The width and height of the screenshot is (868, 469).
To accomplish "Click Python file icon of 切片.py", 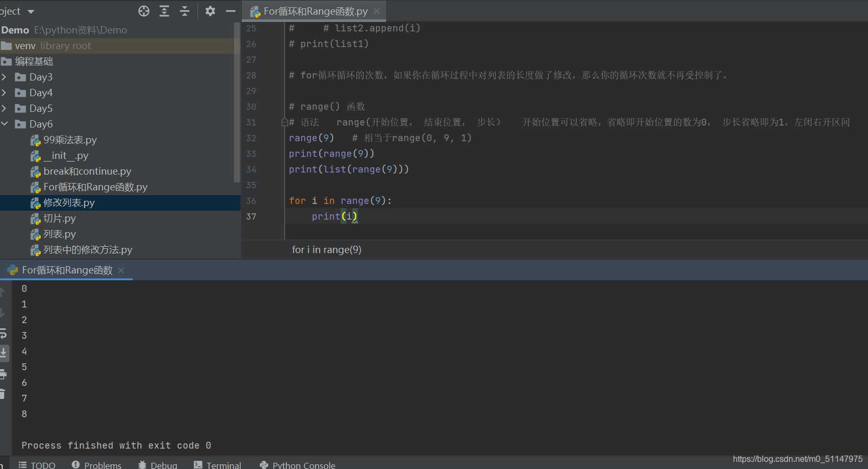I will 36,219.
